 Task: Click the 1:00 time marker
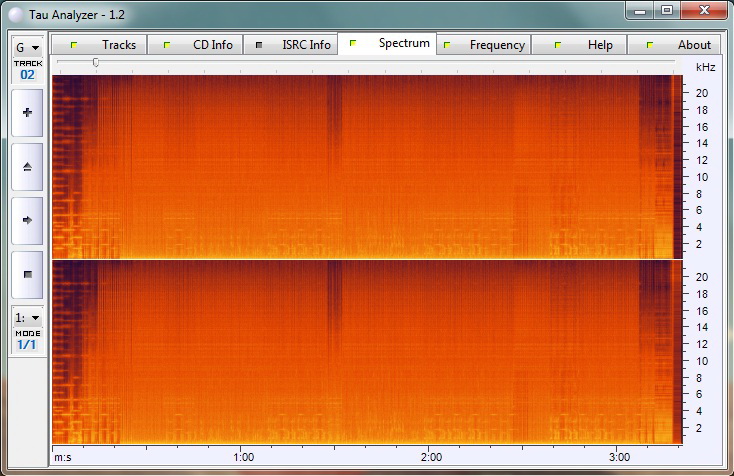[x=243, y=457]
